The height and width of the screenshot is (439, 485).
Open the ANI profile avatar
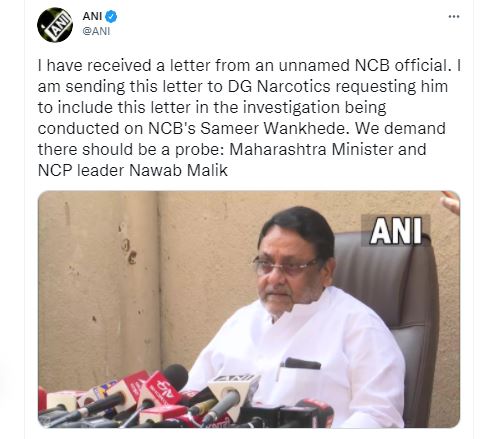point(55,25)
